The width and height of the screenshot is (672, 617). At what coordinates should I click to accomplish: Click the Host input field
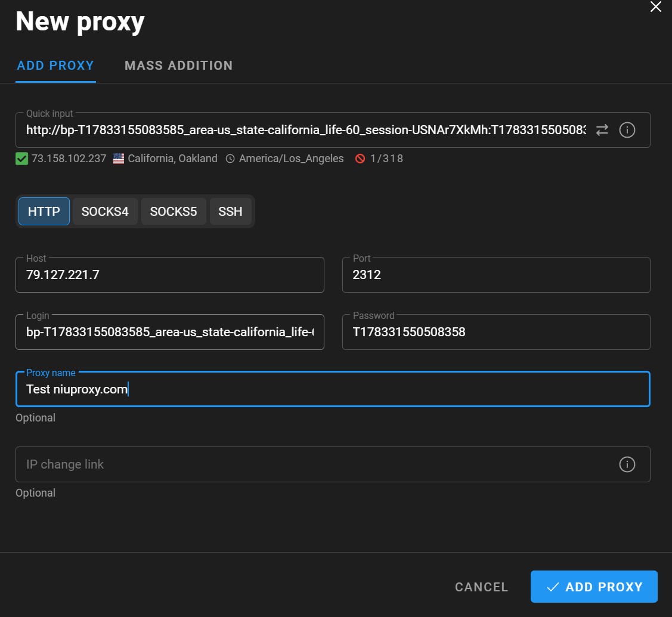point(170,275)
